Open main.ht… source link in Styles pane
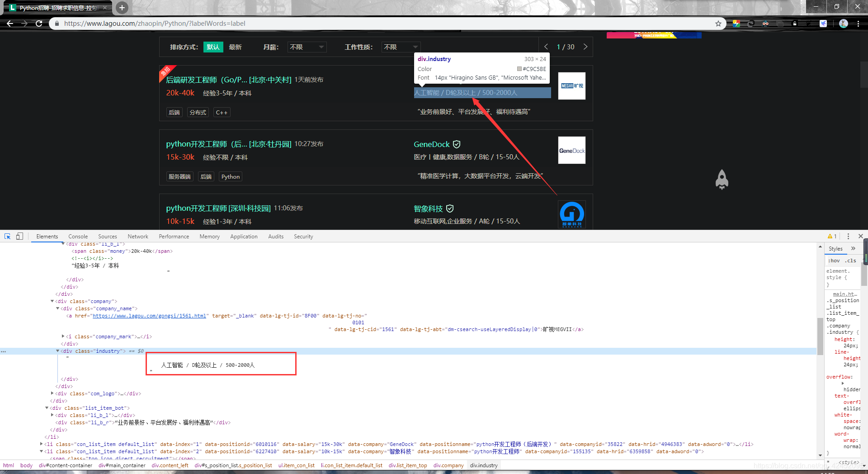 coord(845,294)
